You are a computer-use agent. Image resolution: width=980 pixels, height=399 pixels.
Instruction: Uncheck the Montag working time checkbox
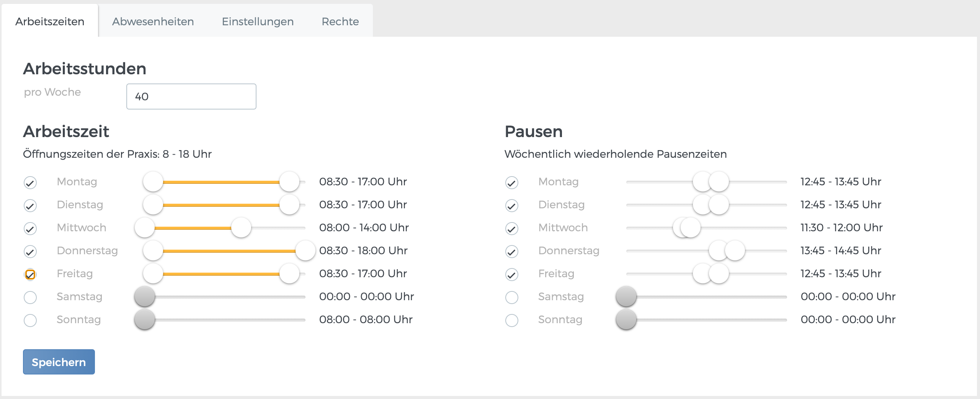(30, 182)
